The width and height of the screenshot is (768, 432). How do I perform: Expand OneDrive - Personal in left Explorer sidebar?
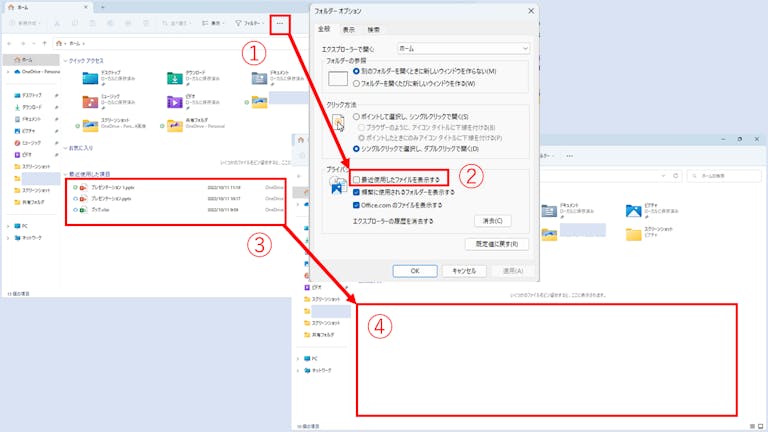click(8, 72)
